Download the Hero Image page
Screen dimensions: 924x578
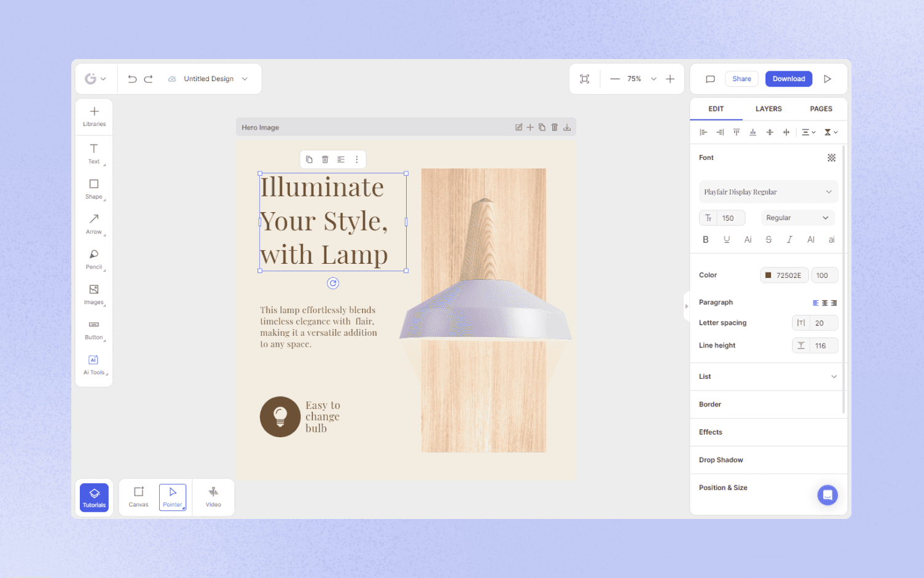pos(567,127)
